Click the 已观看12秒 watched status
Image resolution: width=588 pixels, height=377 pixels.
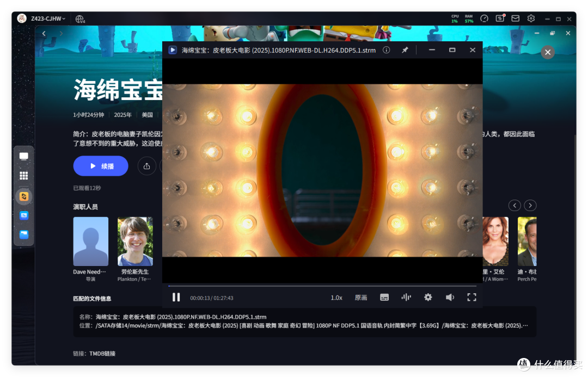(87, 188)
